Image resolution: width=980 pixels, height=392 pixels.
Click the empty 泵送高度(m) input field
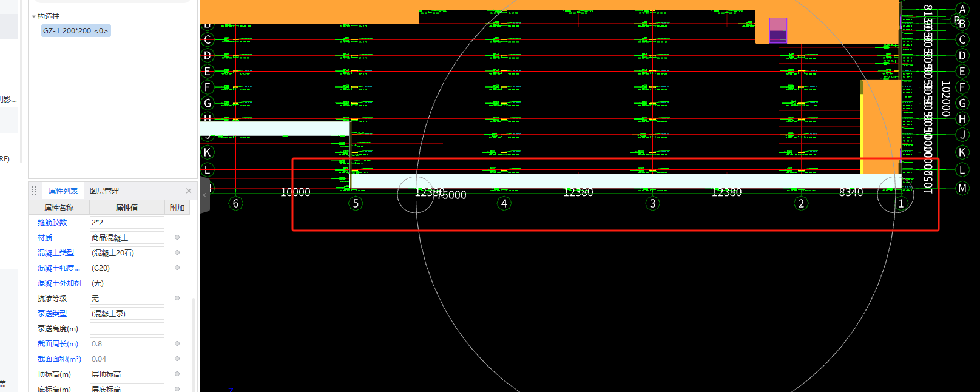[127, 329]
